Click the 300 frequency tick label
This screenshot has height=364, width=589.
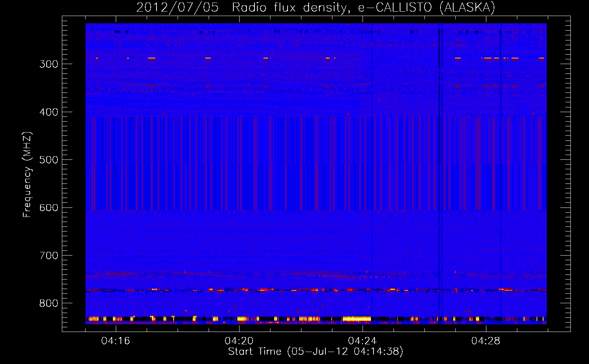tap(49, 64)
